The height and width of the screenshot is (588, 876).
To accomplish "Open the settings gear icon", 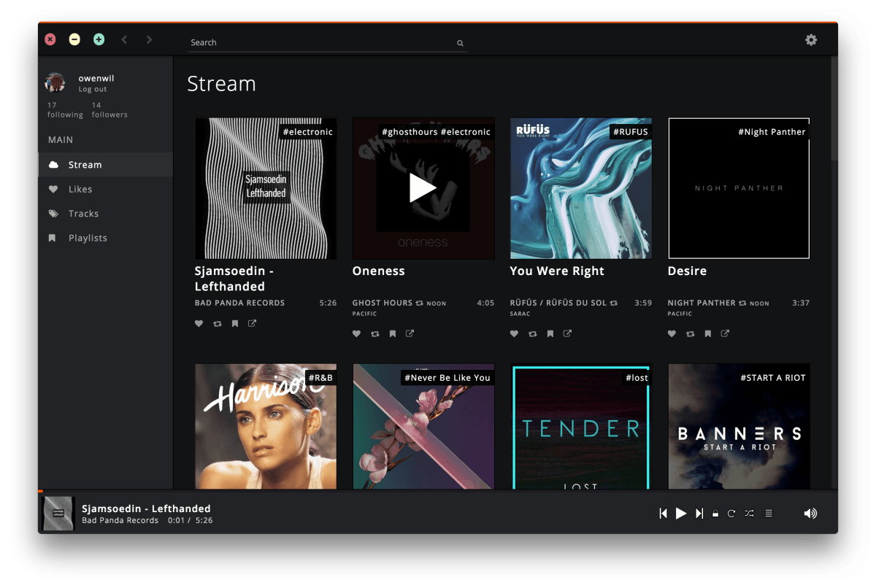I will 811,40.
